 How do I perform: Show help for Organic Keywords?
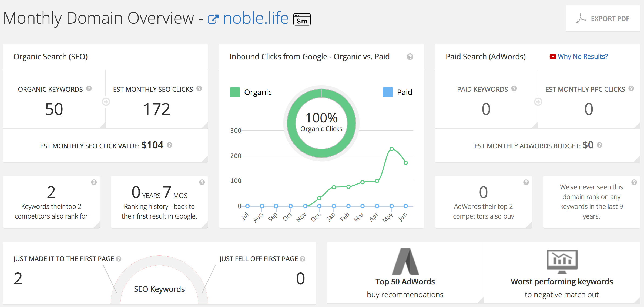(89, 88)
